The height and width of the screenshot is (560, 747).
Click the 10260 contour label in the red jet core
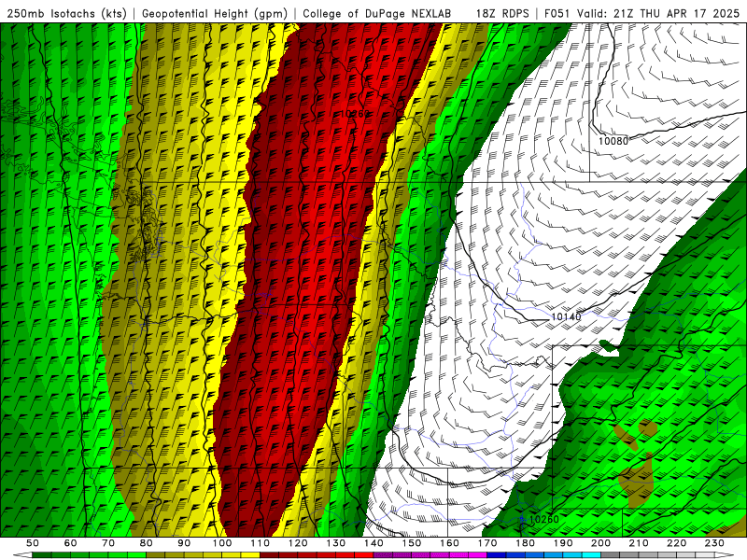click(x=355, y=114)
